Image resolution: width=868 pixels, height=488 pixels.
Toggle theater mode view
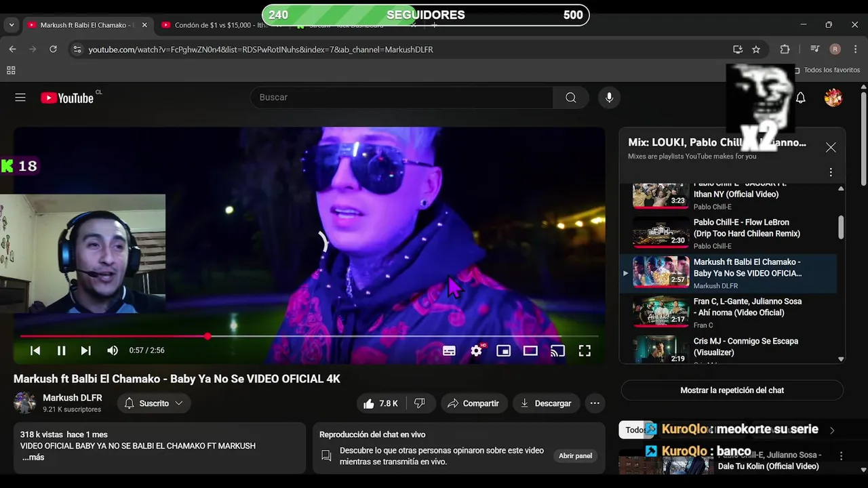(530, 350)
